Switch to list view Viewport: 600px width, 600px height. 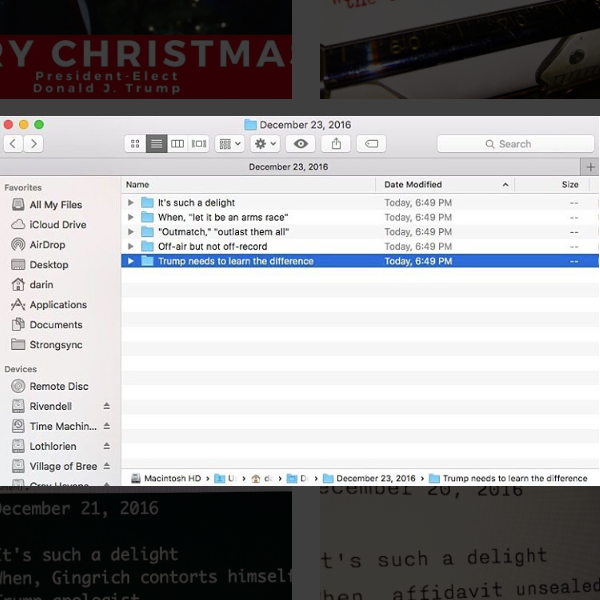point(156,144)
